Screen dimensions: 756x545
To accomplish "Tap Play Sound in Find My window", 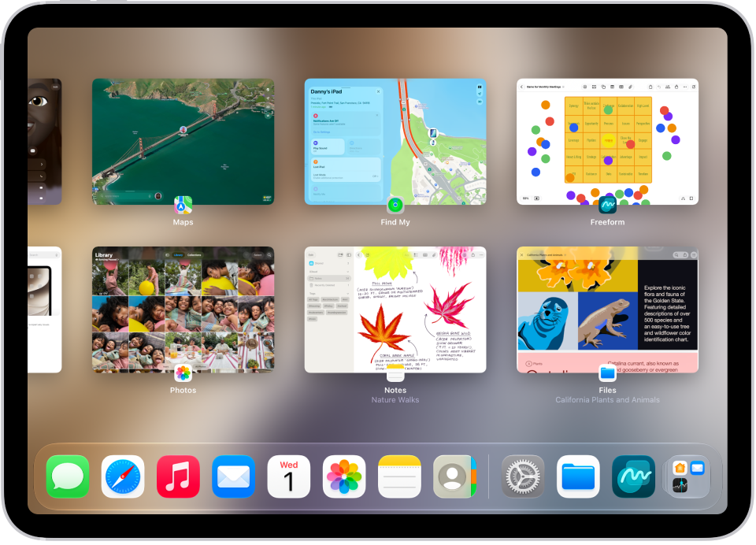I will point(328,146).
